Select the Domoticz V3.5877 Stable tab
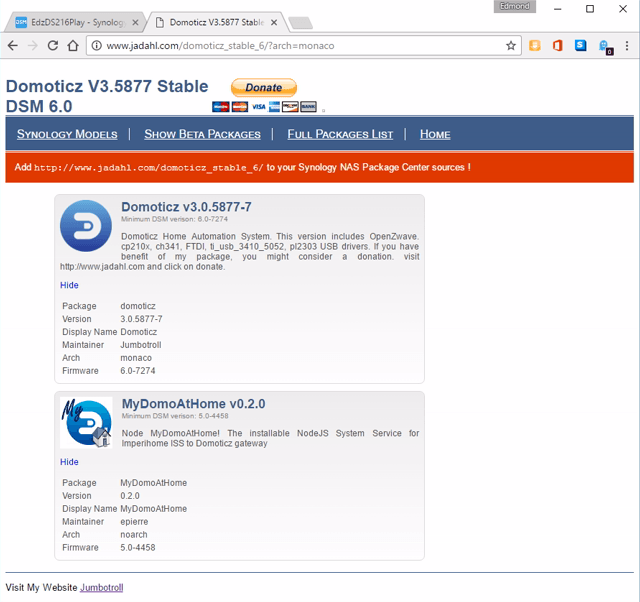Screen dimensions: 640x602 pyautogui.click(x=216, y=22)
